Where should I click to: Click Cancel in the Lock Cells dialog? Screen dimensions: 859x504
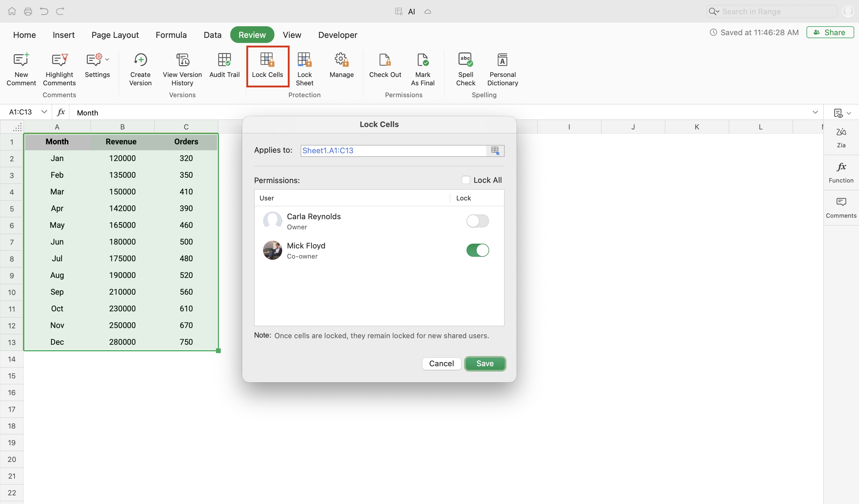(x=441, y=363)
